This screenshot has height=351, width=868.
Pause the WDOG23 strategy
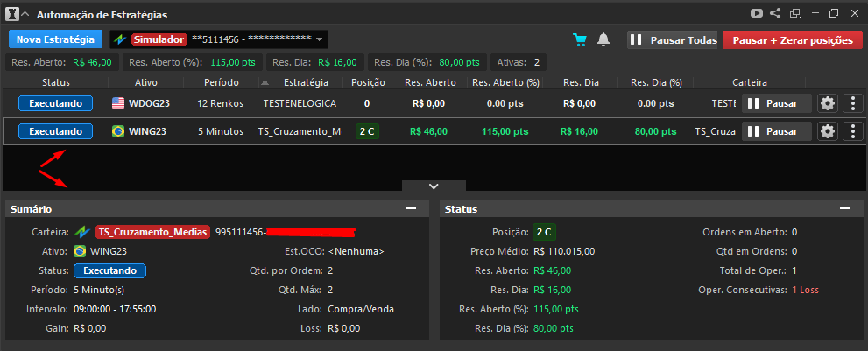click(777, 103)
